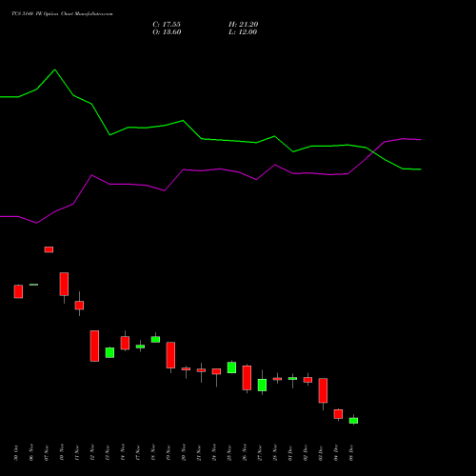Click the red candle for 30 Oct
The width and height of the screenshot is (476, 476).
tap(18, 291)
